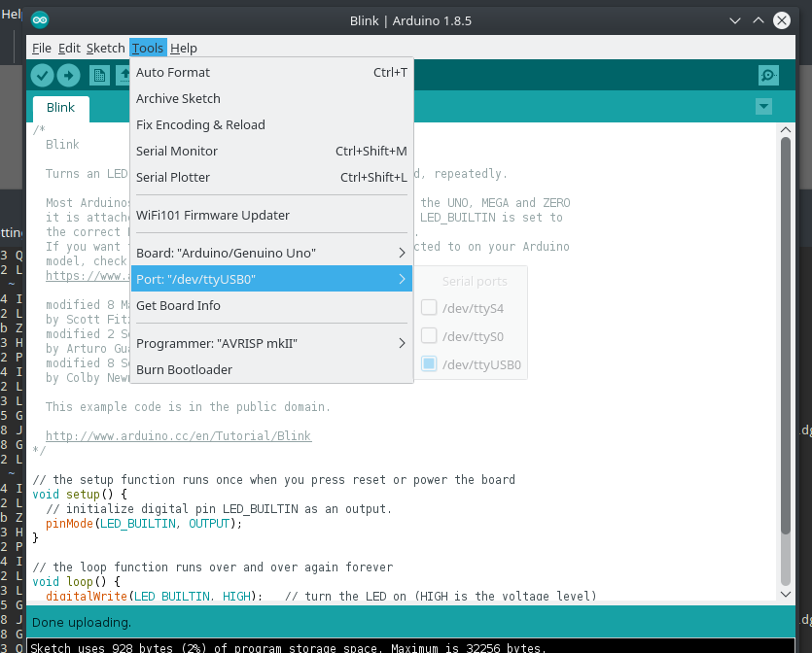Click the 'Done uploading.' status text
This screenshot has height=653, width=812.
pyautogui.click(x=82, y=622)
